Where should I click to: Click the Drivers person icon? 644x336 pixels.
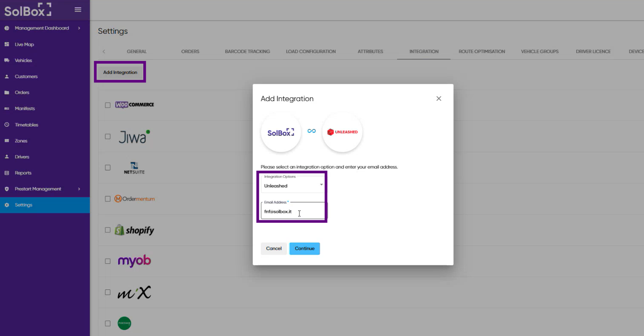tap(7, 157)
